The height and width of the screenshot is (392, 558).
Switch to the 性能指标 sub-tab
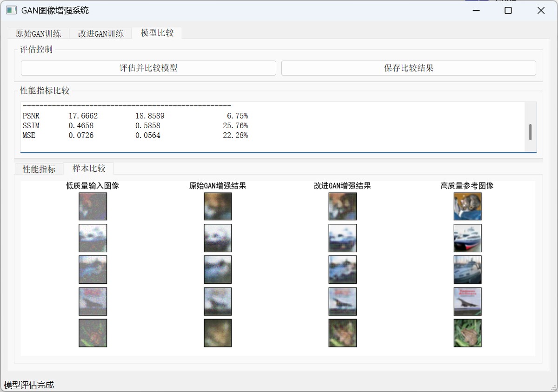pyautogui.click(x=39, y=169)
